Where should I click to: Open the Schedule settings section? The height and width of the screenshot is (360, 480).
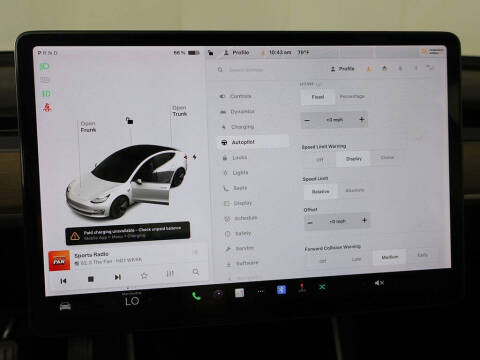pos(241,218)
